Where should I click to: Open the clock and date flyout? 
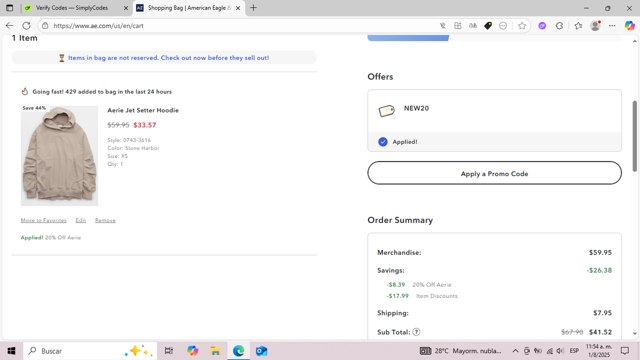click(x=599, y=351)
